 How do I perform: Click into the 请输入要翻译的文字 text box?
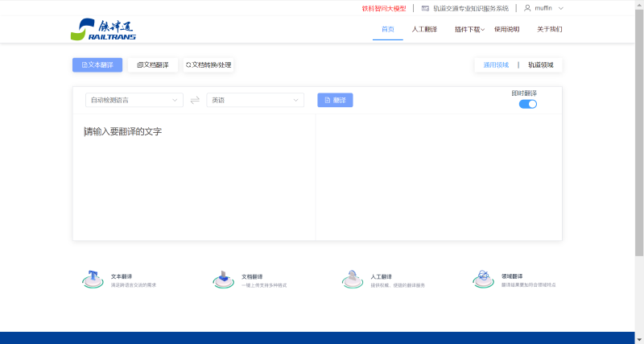point(193,177)
